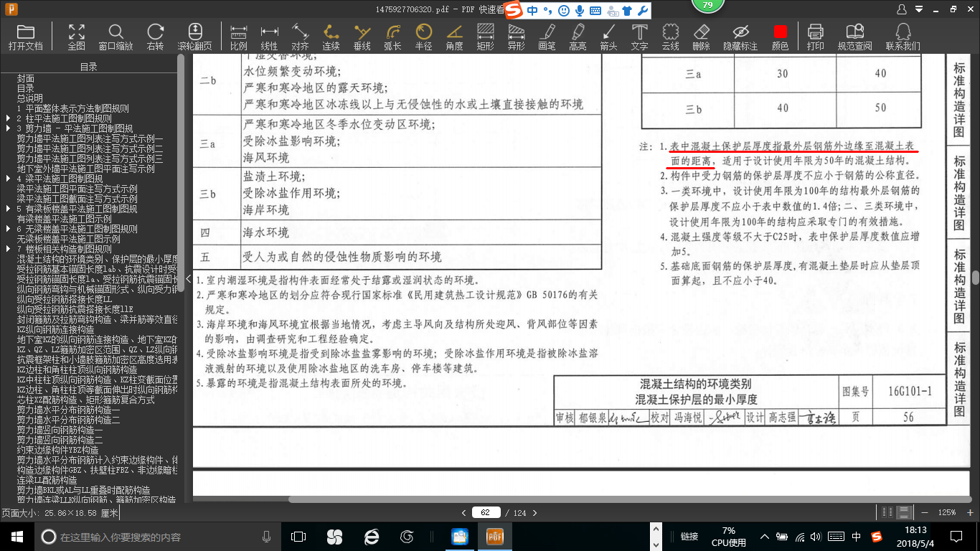Open Internet Explorer from the taskbar

(371, 536)
